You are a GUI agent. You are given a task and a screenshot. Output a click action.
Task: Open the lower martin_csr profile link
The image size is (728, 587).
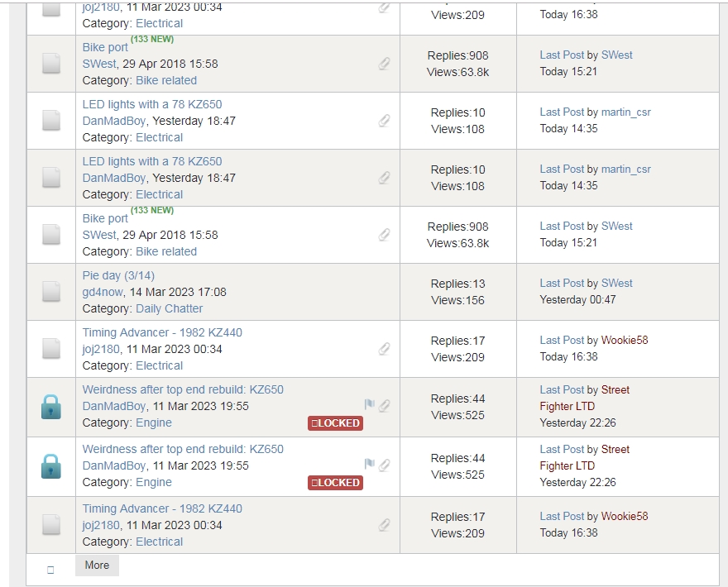coord(625,169)
